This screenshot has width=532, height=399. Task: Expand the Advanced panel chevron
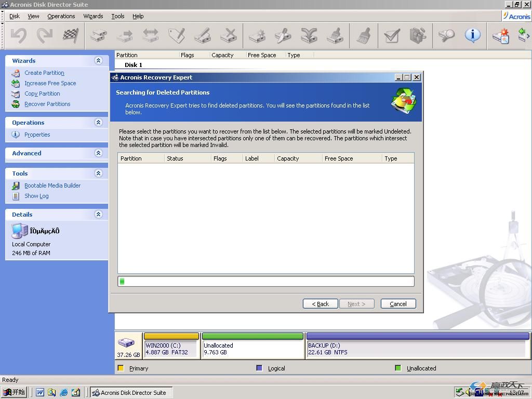(98, 153)
